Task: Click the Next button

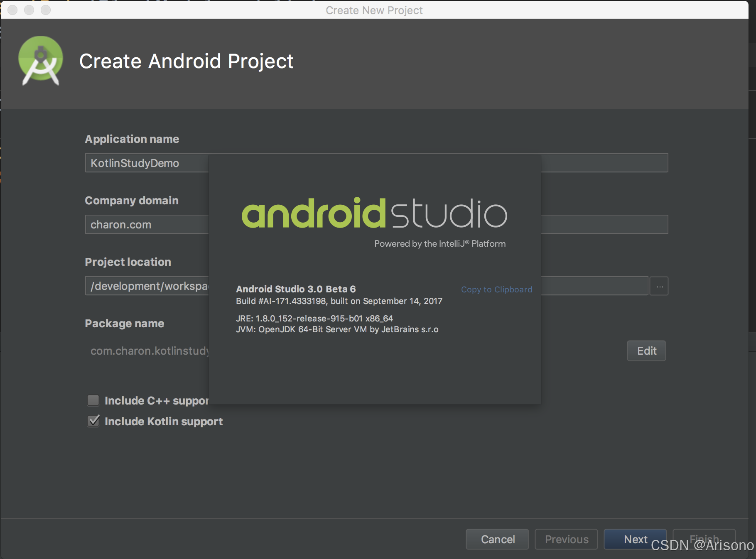Action: pyautogui.click(x=635, y=539)
